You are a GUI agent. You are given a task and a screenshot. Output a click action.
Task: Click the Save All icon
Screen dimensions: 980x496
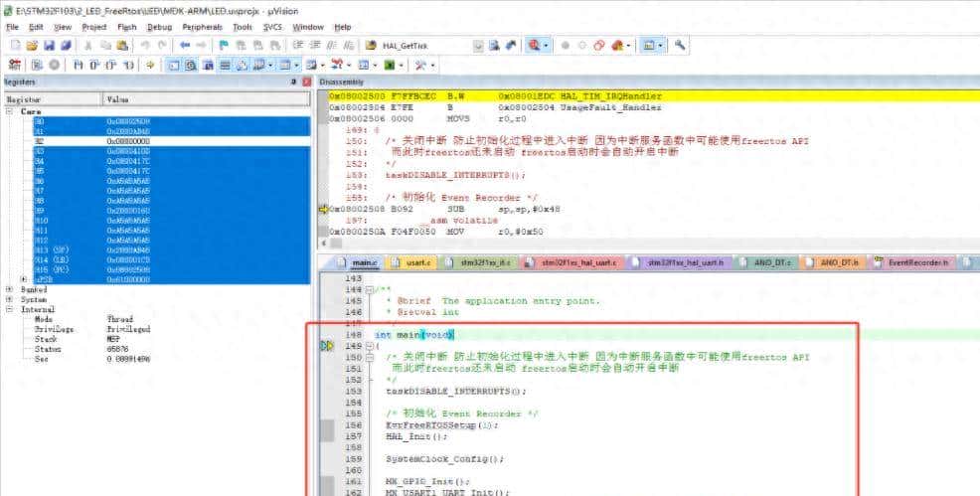point(66,46)
